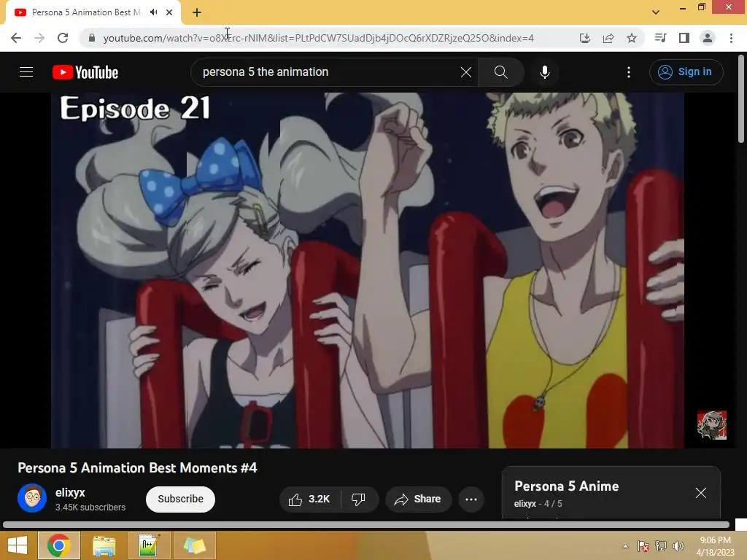Open Windows Start button

click(18, 545)
